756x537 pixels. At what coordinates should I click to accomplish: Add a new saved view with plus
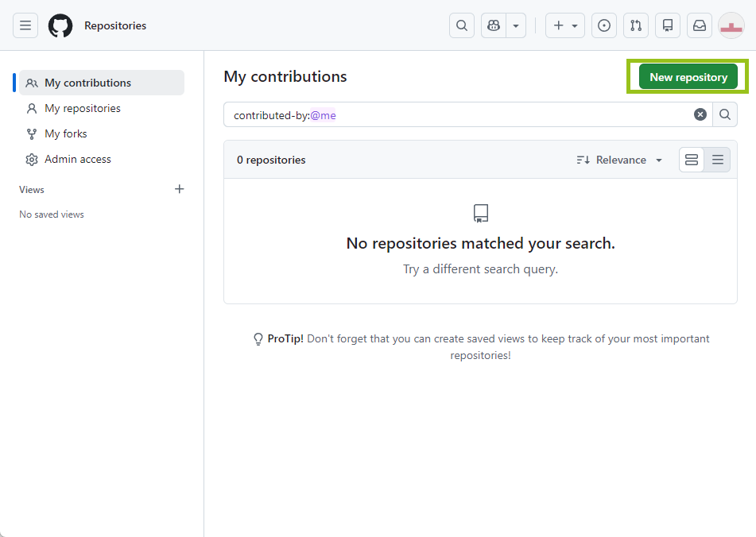(x=180, y=189)
